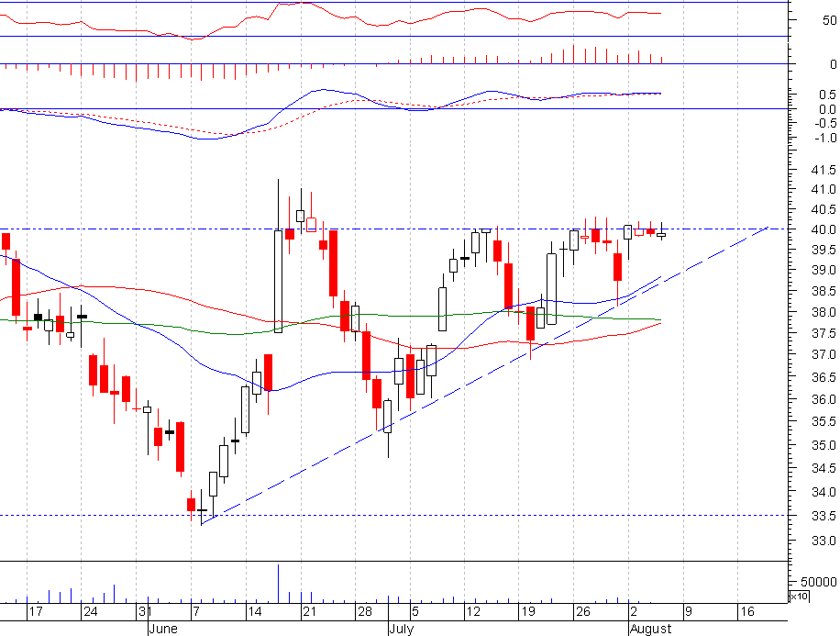The image size is (840, 636).
Task: Click the June month label
Action: pyautogui.click(x=163, y=629)
